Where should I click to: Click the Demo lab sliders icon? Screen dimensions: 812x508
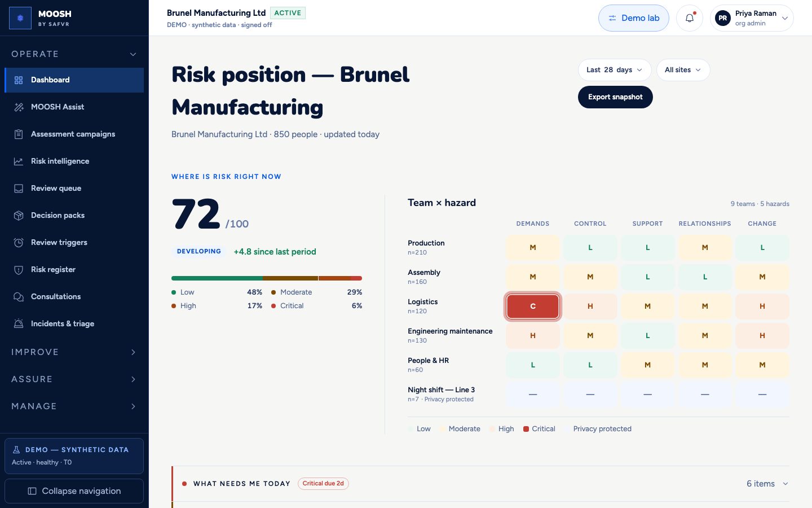click(x=612, y=18)
